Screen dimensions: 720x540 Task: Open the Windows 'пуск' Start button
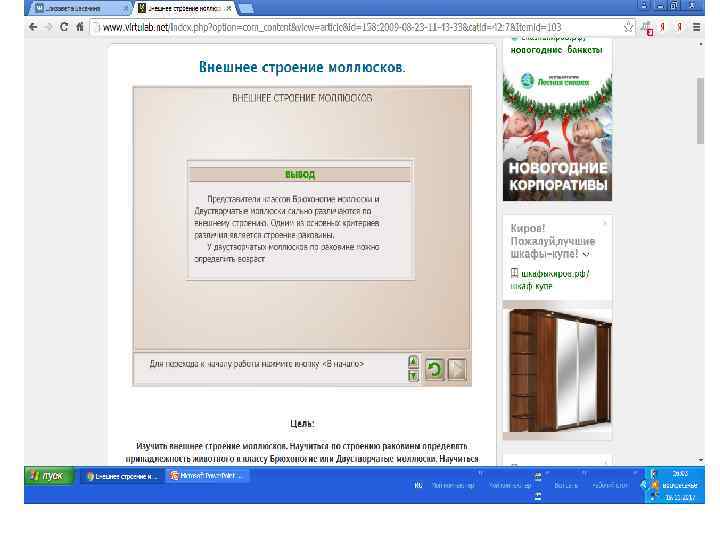(x=49, y=476)
